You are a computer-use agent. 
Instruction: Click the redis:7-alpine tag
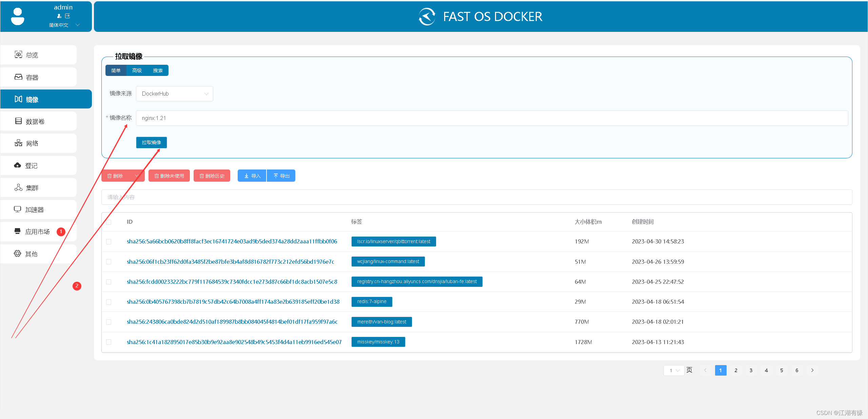(x=372, y=301)
